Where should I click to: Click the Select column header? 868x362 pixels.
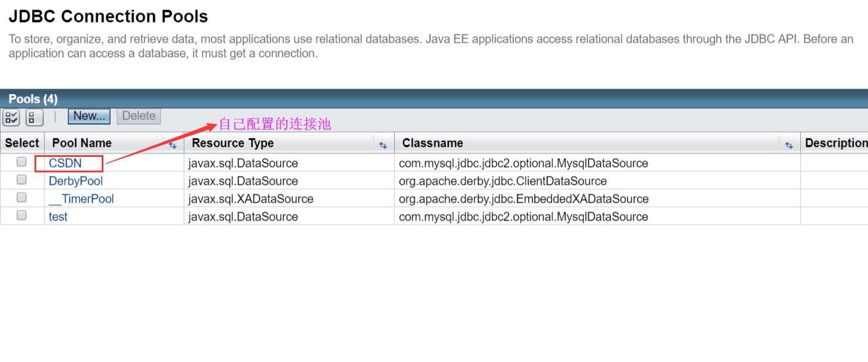tap(22, 143)
